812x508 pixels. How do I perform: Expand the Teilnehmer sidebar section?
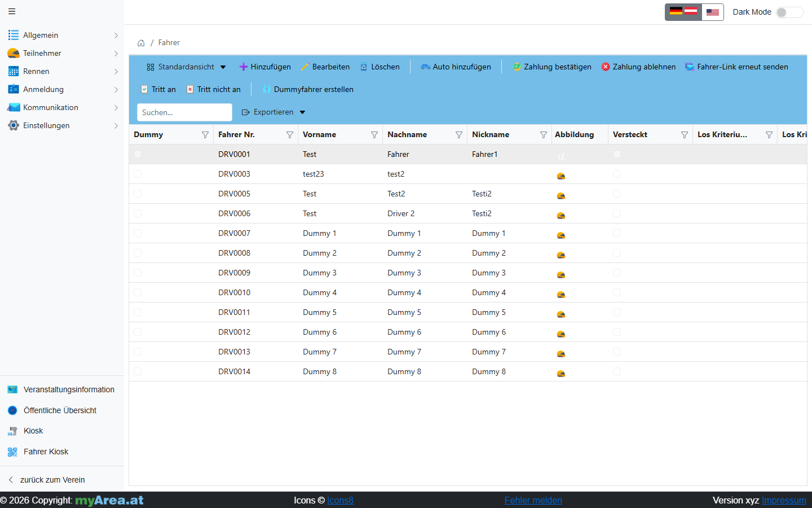(62, 53)
